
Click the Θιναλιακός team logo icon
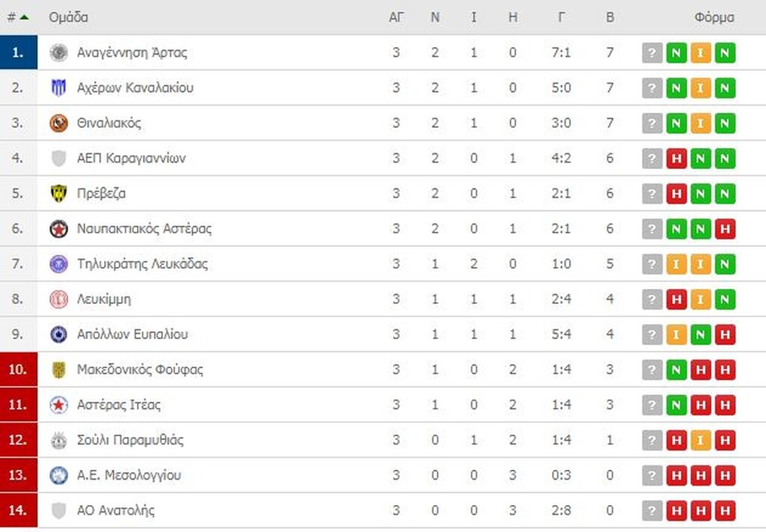[x=58, y=123]
